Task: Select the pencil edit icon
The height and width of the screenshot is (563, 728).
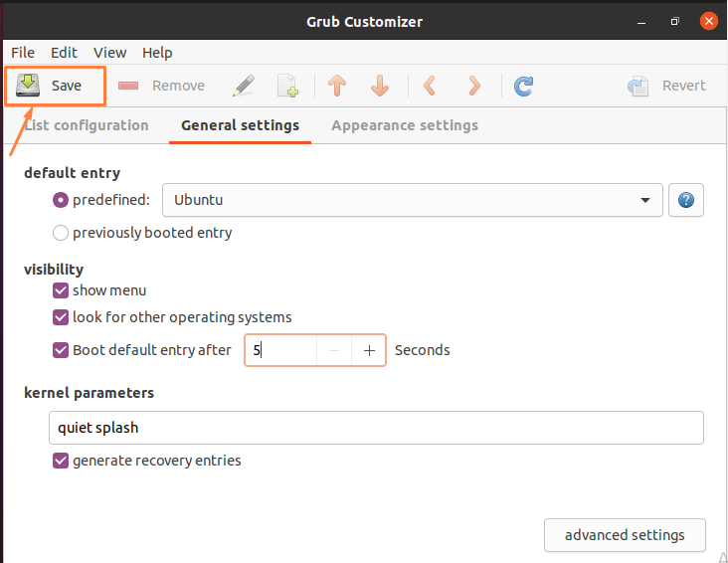Action: [x=244, y=86]
